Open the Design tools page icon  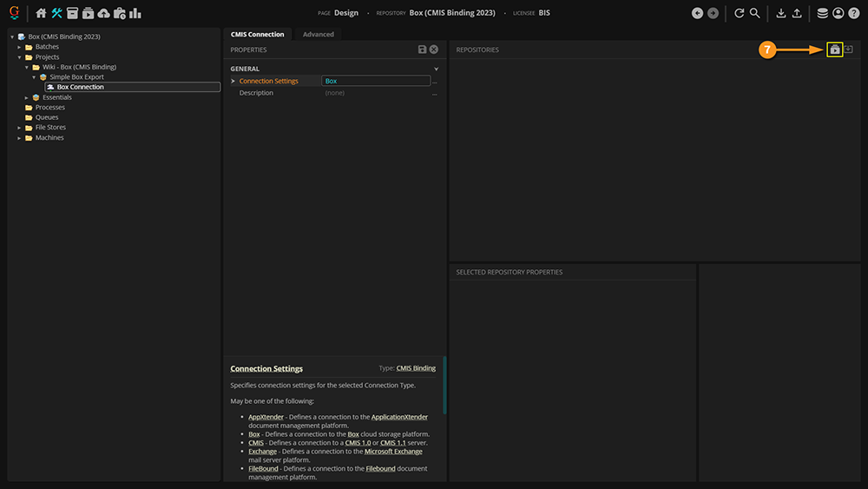point(56,13)
